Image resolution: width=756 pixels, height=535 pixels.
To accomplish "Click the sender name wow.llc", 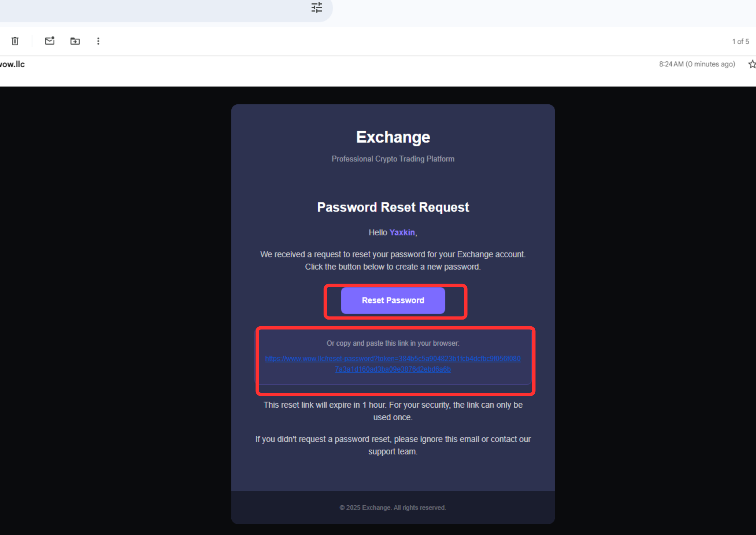I will point(12,64).
